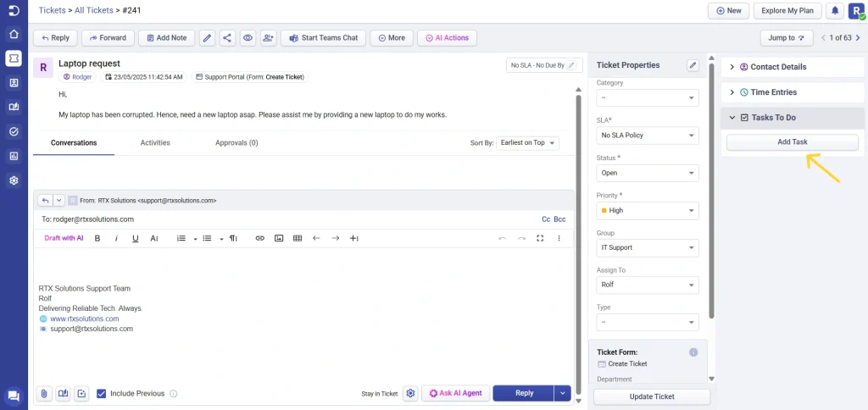Click the Add Task button
This screenshot has height=410, width=868.
click(792, 142)
